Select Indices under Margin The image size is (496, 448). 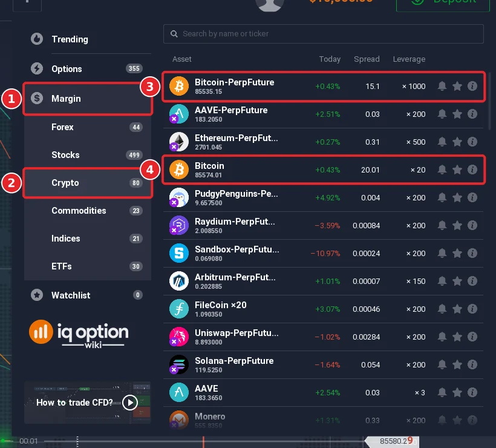point(88,239)
